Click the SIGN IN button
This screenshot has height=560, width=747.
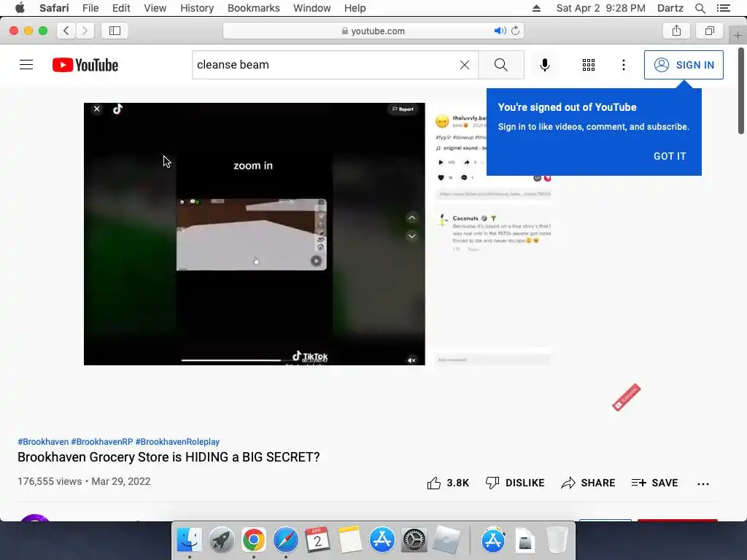click(x=684, y=65)
